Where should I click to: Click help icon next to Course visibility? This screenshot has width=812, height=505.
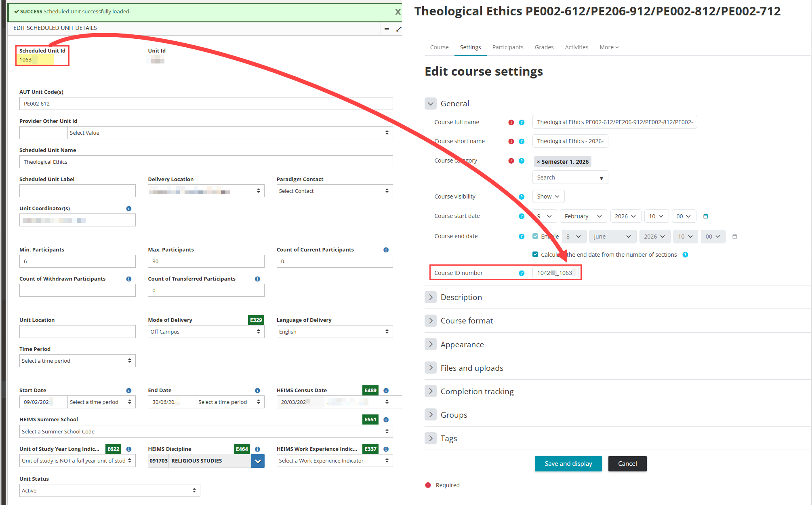[522, 197]
